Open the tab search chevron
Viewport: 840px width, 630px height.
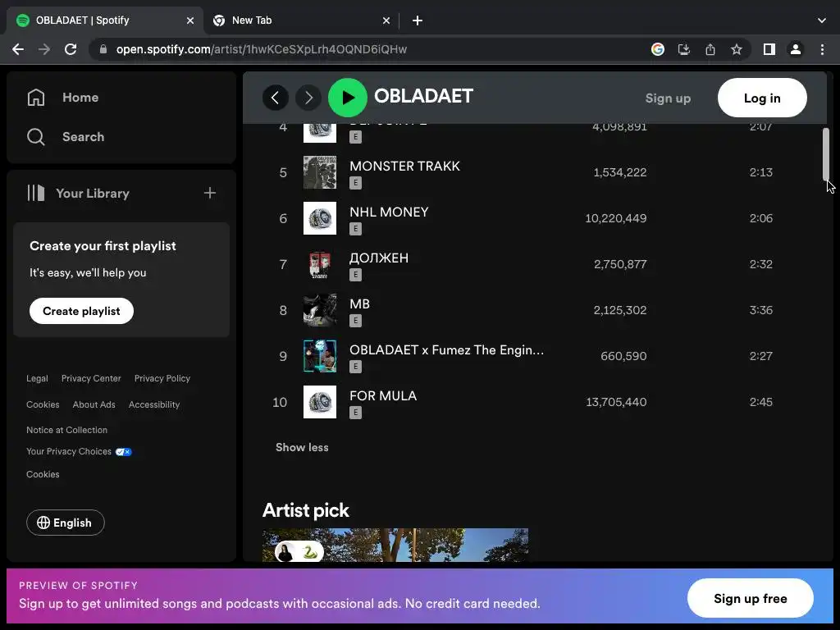coord(822,21)
